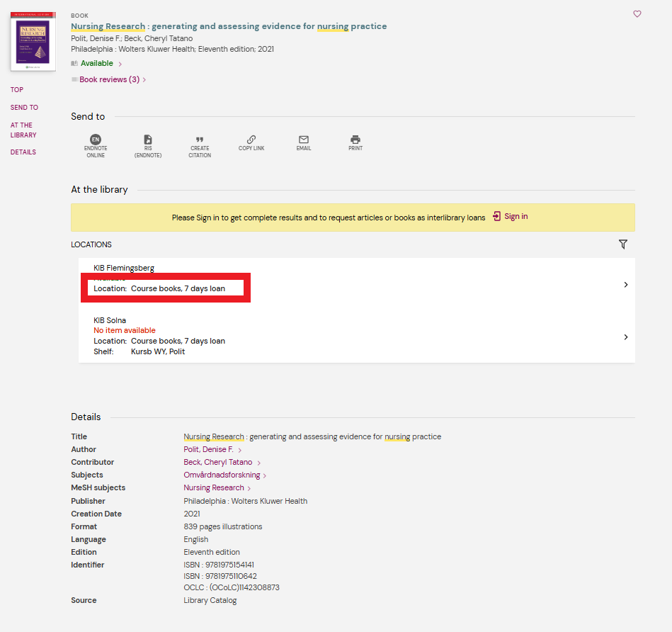672x632 pixels.
Task: Filter the library locations list
Action: tap(623, 244)
